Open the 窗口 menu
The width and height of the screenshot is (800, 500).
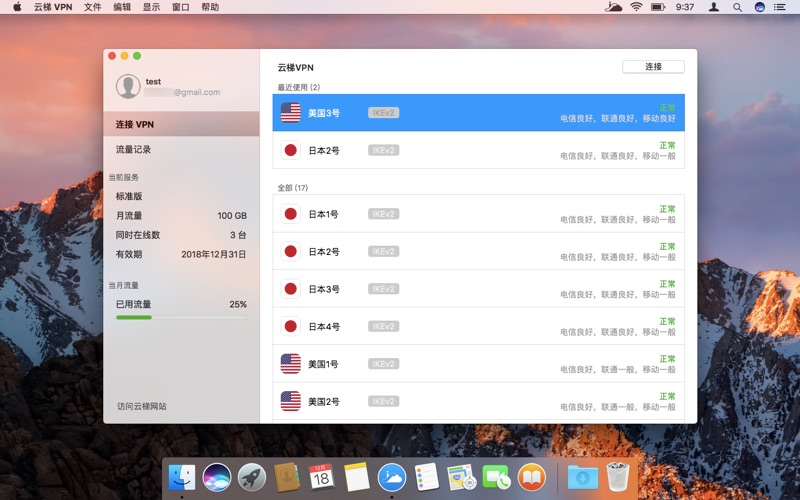[181, 7]
